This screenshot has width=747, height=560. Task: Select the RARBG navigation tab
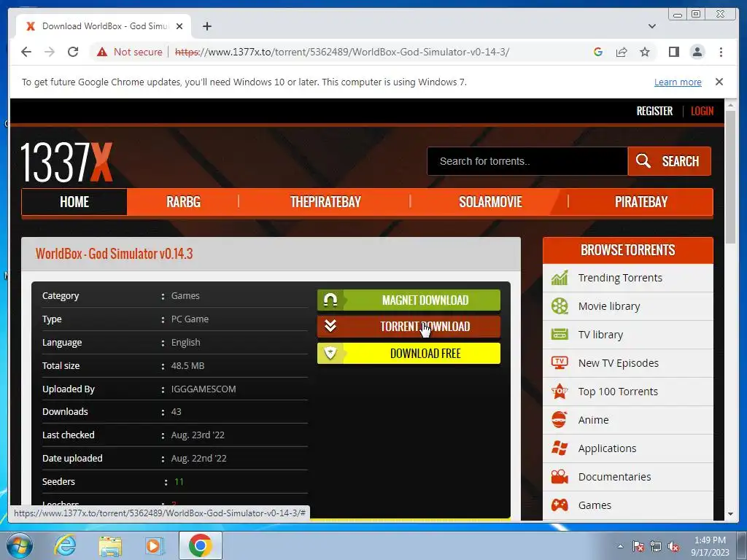click(x=183, y=202)
